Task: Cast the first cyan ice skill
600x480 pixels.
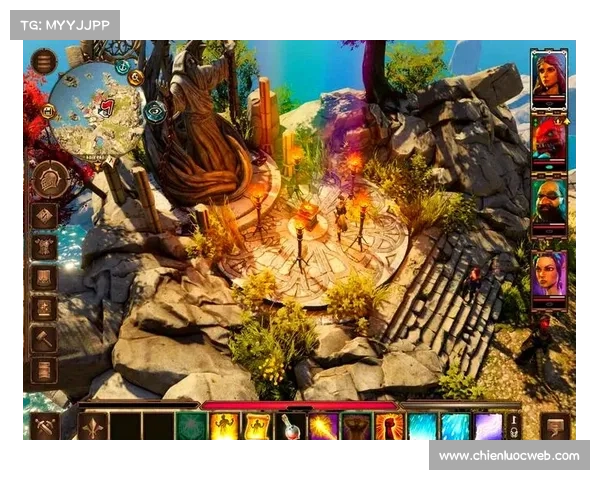Action: pos(422,426)
